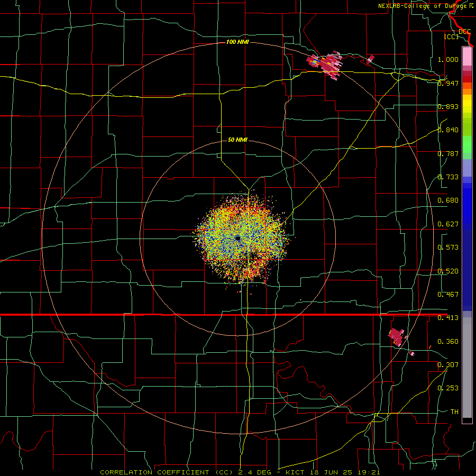Select the 0.520 legend value

click(x=448, y=271)
